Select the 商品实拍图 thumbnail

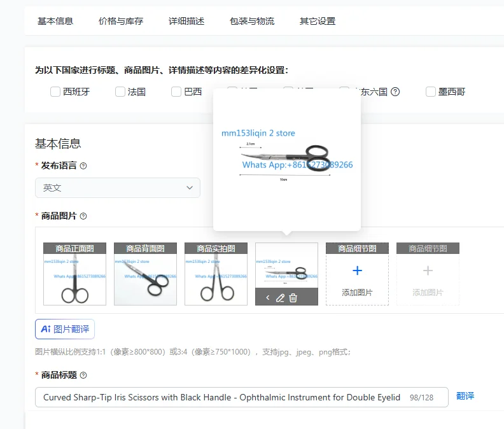coord(216,274)
